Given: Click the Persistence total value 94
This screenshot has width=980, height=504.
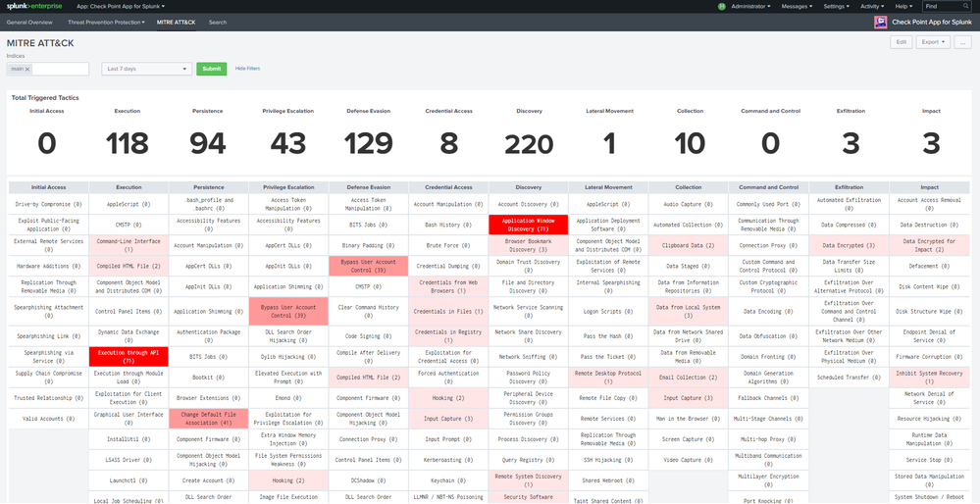Looking at the screenshot, I should point(208,143).
